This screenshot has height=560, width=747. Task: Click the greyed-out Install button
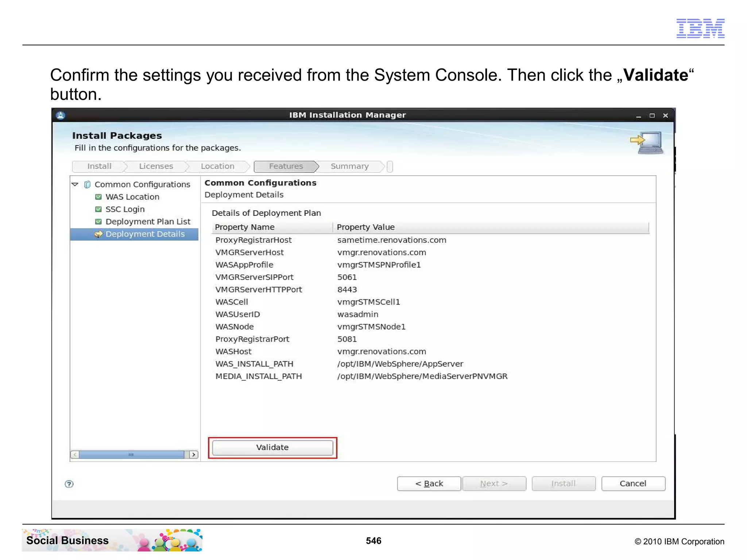pos(564,483)
